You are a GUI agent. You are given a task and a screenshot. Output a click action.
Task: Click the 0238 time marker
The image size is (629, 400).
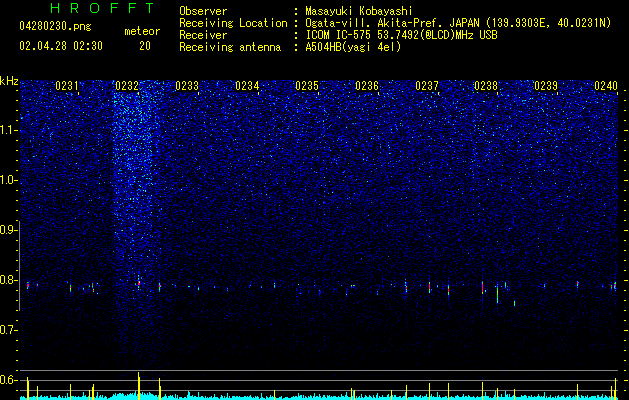486,85
